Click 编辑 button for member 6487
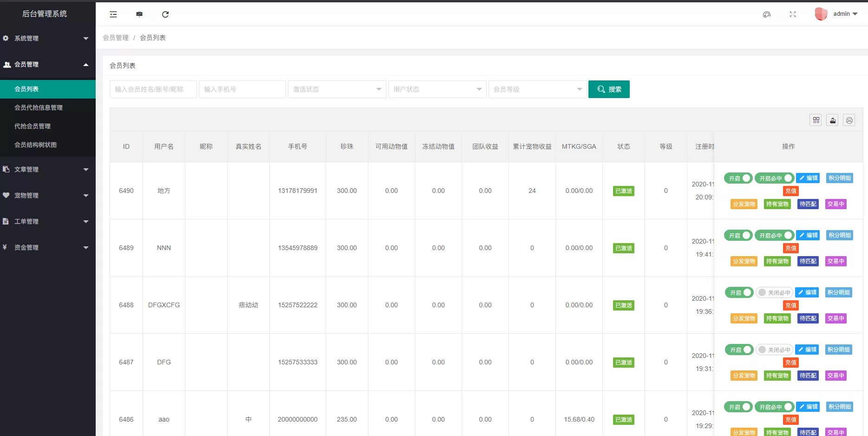Image resolution: width=868 pixels, height=436 pixels. click(x=807, y=350)
